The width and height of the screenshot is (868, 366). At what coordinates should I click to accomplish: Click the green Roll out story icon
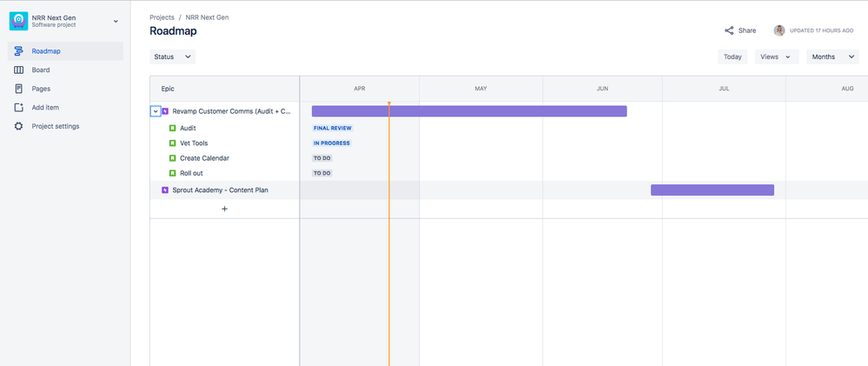(x=172, y=173)
